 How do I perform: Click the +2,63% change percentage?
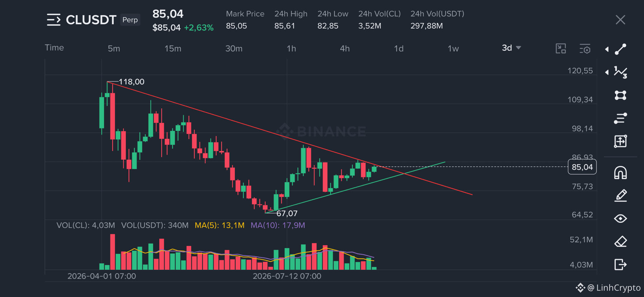pyautogui.click(x=199, y=28)
